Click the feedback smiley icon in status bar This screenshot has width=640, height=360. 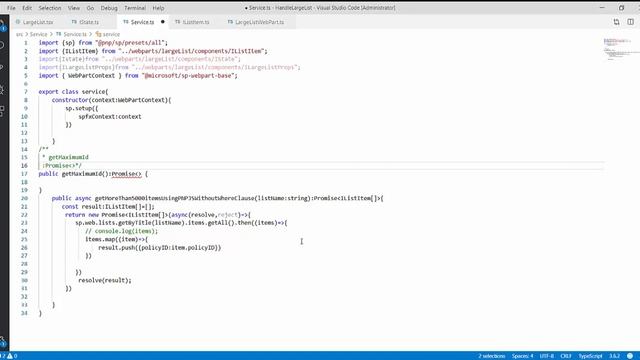(630, 356)
